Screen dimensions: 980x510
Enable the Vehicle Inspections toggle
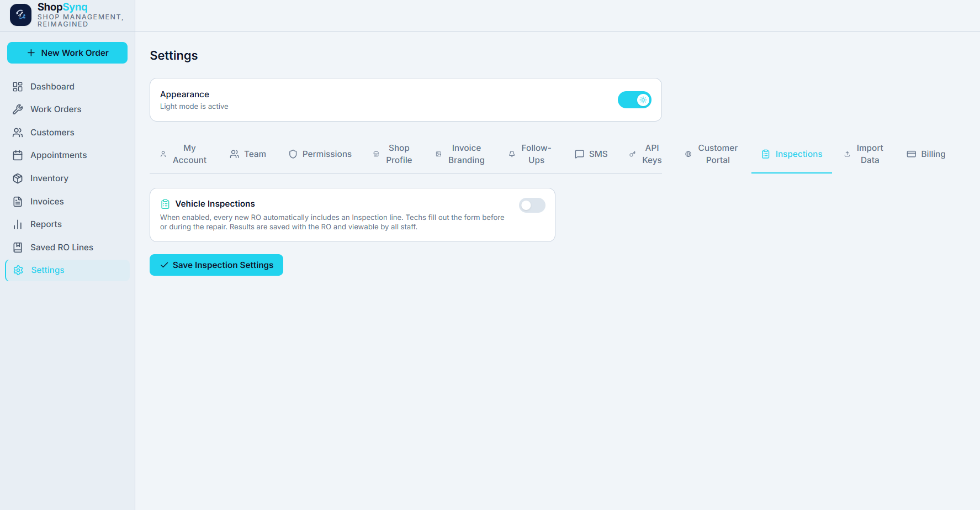532,206
